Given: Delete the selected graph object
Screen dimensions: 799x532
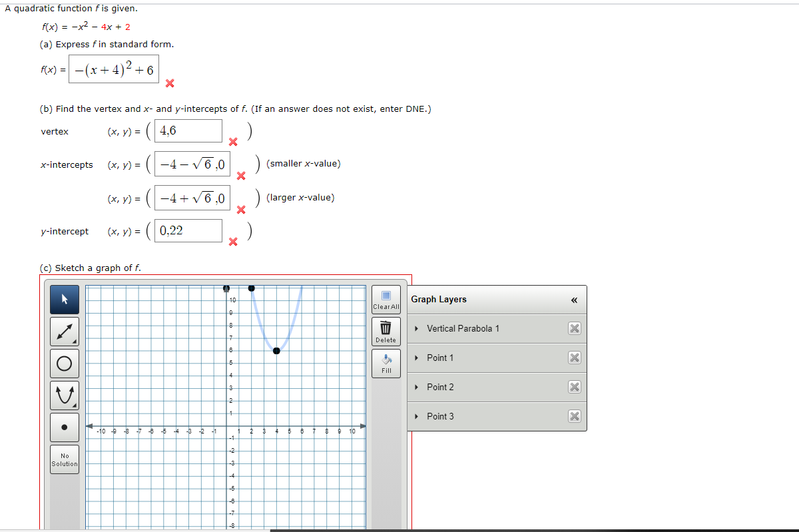Looking at the screenshot, I should [x=386, y=332].
